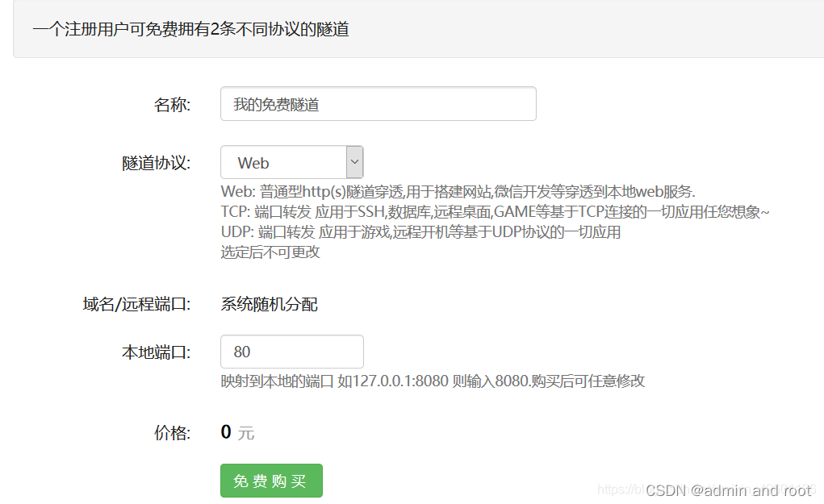The image size is (824, 504).
Task: Open the 隧道协议 protocol dropdown
Action: coord(291,162)
